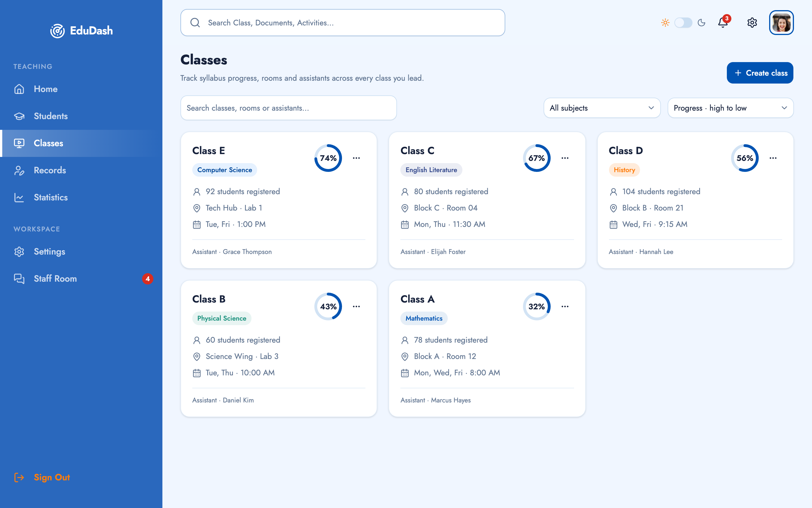Click the calendar icon on Class E card
The image size is (812, 508).
click(197, 224)
